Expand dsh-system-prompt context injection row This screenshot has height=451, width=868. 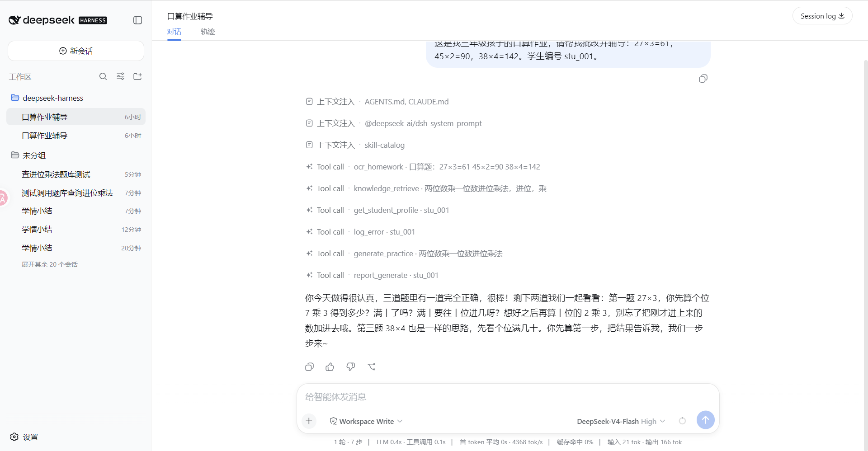[394, 123]
